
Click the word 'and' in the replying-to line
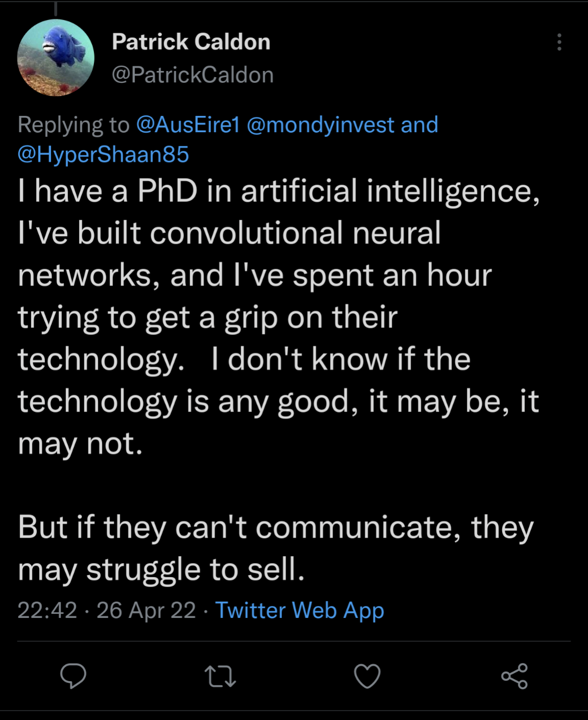click(419, 125)
